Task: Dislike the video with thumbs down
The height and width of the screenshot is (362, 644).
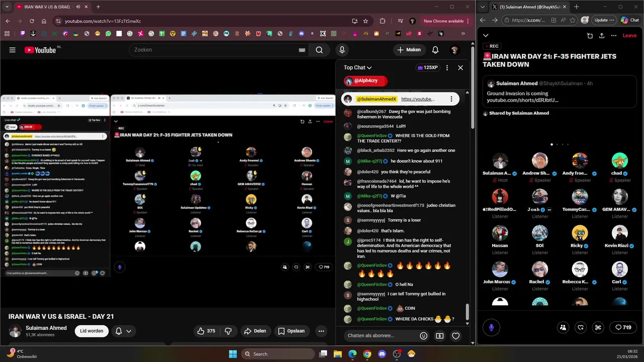Action: tap(228, 331)
